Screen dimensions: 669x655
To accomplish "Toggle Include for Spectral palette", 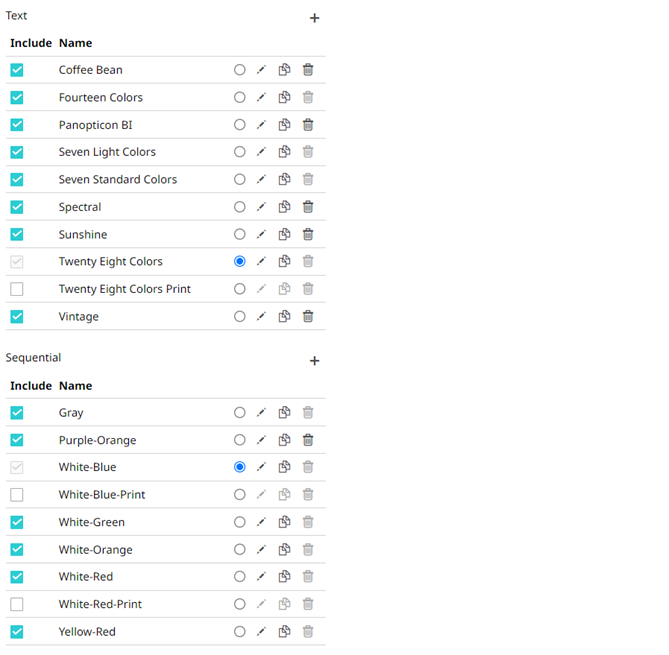I will pos(17,207).
